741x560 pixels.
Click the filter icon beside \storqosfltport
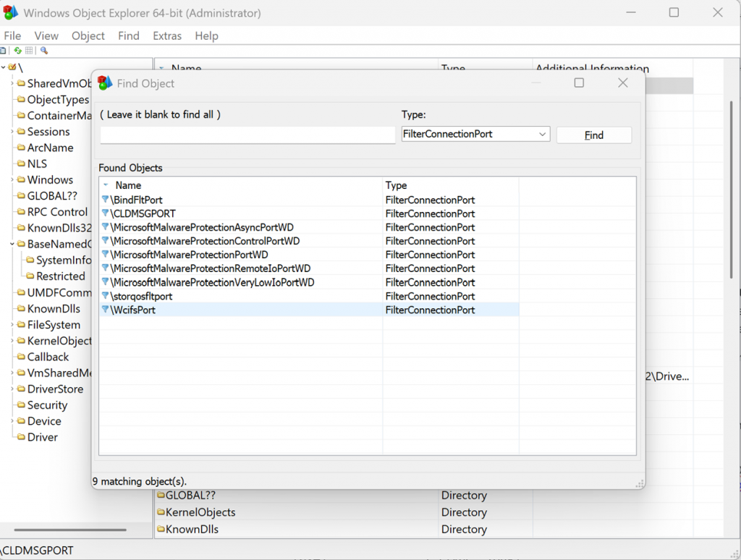tap(105, 296)
